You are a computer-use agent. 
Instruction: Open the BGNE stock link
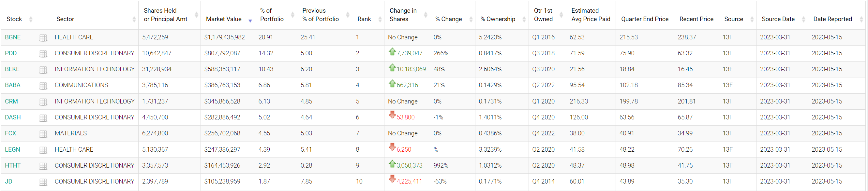[x=13, y=37]
